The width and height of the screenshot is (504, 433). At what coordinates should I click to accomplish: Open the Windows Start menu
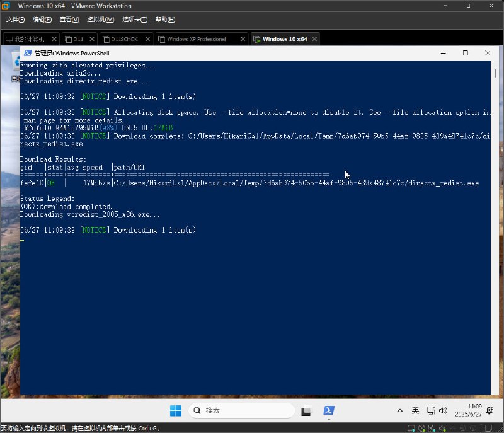point(176,410)
